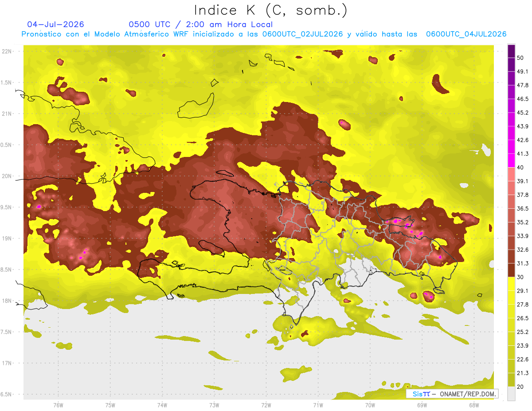Viewport: 532px width, 411px height.
Task: Click legend value 37.8
Action: coord(523,195)
